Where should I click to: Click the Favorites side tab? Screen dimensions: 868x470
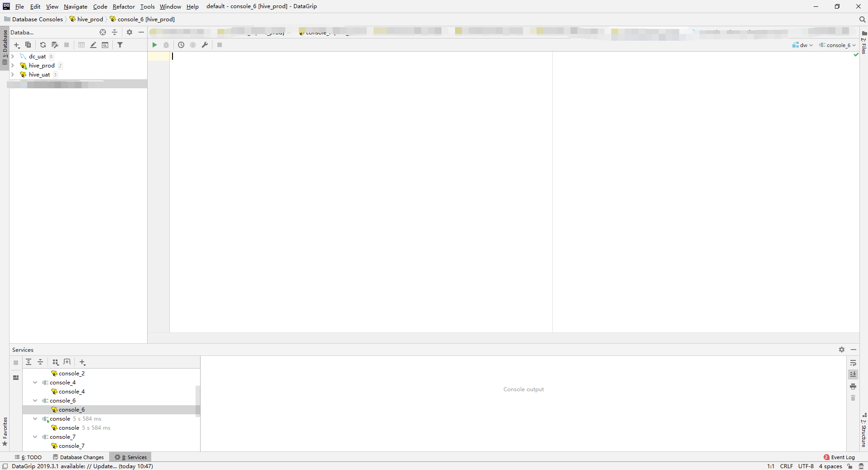(5, 432)
